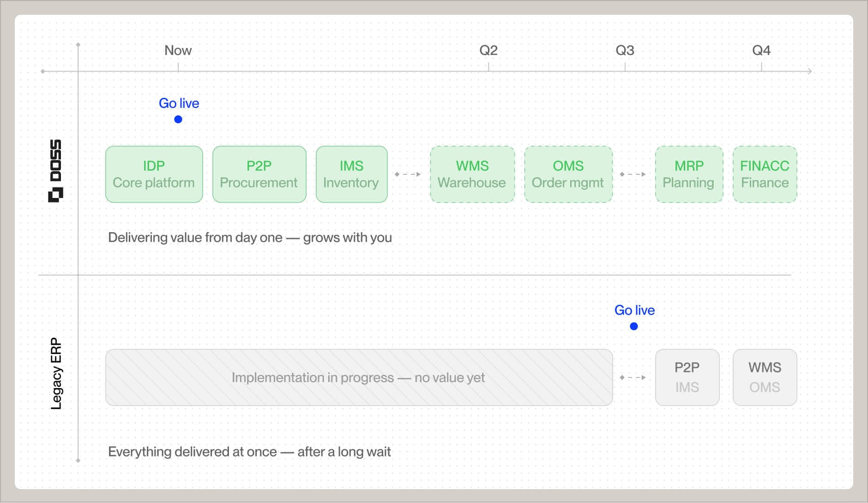868x503 pixels.
Task: Select the Q3 label on the timeline
Action: (x=625, y=51)
